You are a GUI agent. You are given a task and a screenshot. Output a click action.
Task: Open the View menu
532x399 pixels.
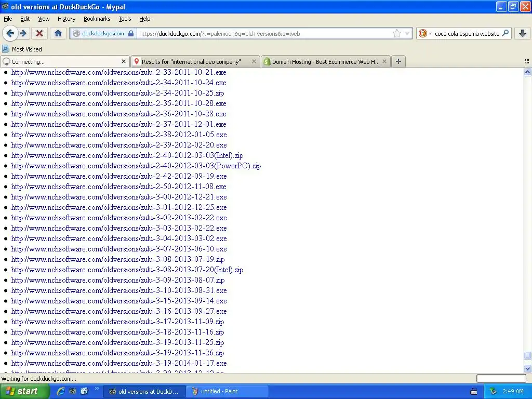(x=44, y=19)
